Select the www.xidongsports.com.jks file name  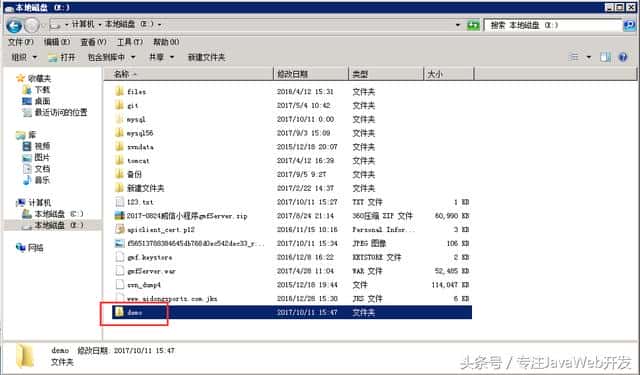click(x=172, y=299)
